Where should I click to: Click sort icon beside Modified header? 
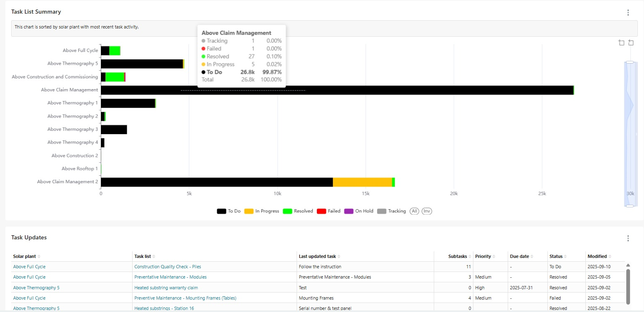[x=610, y=257]
